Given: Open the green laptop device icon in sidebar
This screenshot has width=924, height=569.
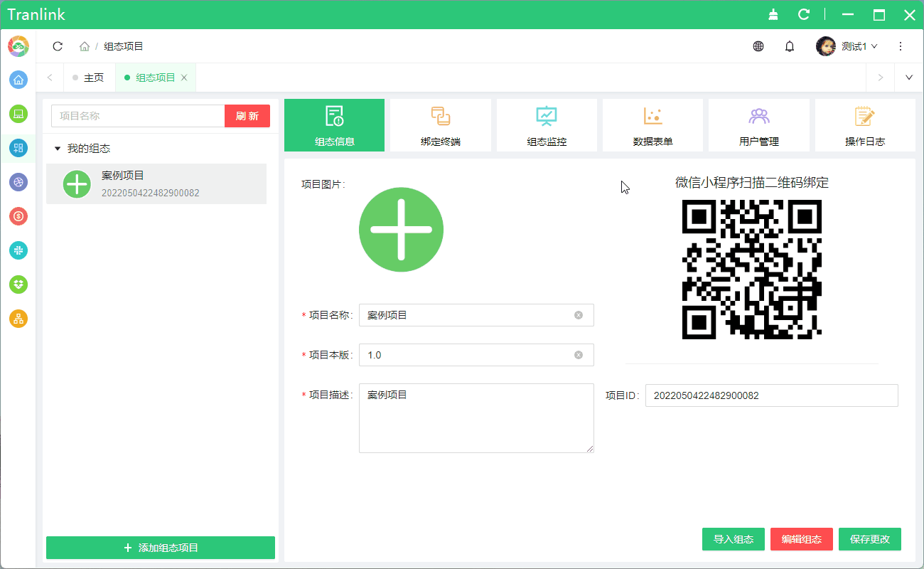Looking at the screenshot, I should coord(18,114).
